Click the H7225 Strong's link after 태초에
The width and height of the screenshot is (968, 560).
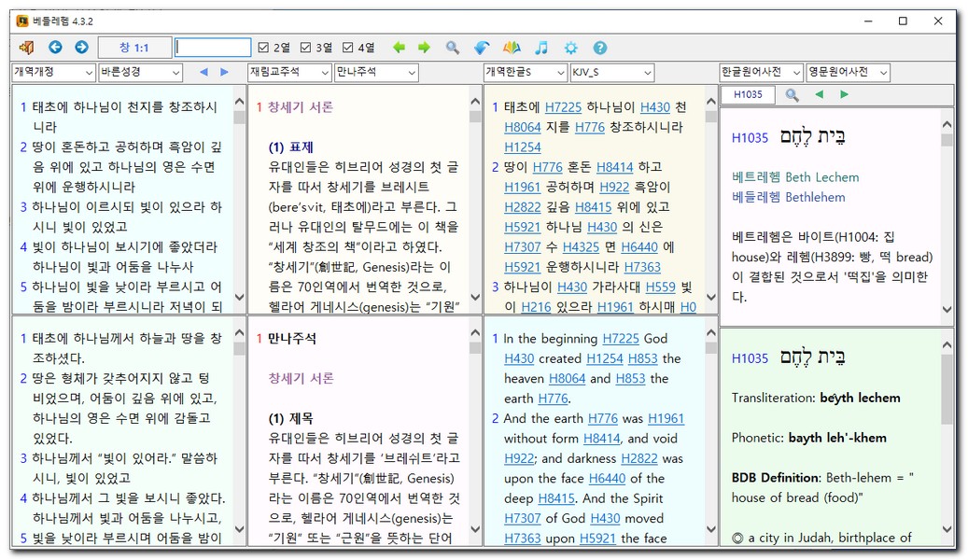(563, 107)
